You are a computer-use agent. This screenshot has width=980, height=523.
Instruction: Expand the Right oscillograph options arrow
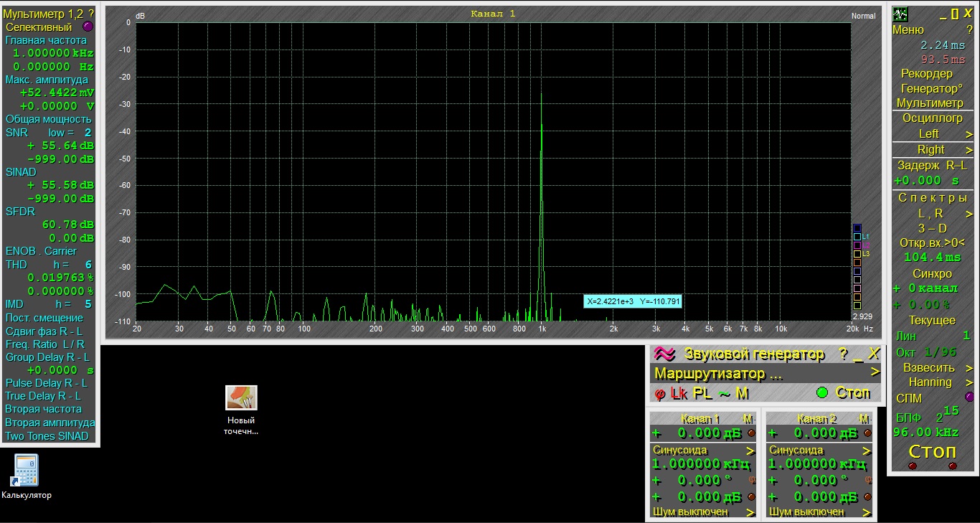[x=969, y=150]
